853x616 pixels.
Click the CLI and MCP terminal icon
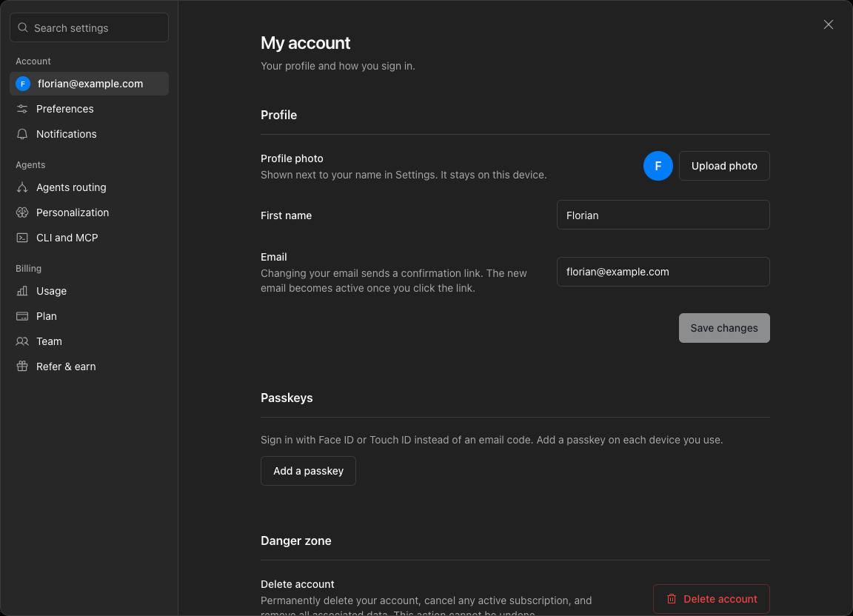(22, 238)
